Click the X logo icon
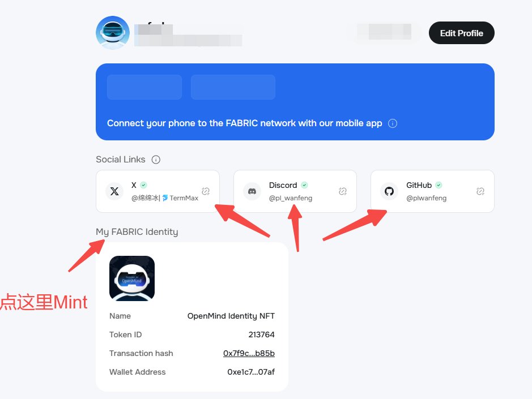532x399 pixels. click(114, 191)
